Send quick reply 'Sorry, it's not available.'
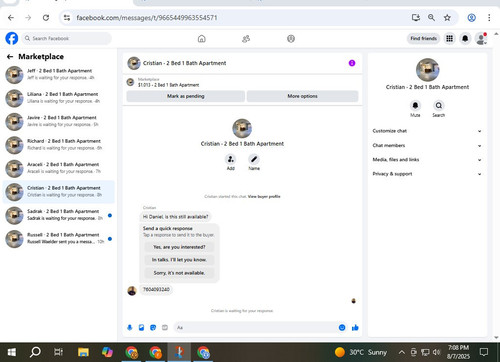 pos(179,273)
